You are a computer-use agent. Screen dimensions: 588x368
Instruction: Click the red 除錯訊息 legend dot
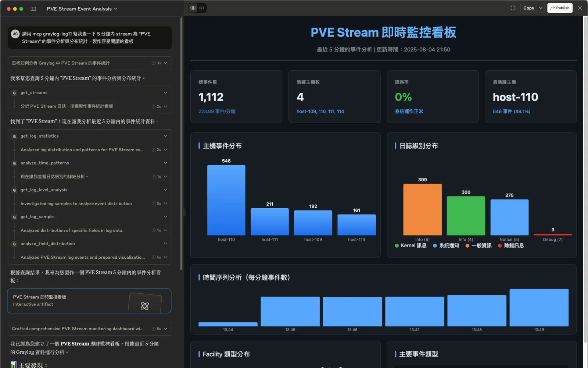(500, 246)
